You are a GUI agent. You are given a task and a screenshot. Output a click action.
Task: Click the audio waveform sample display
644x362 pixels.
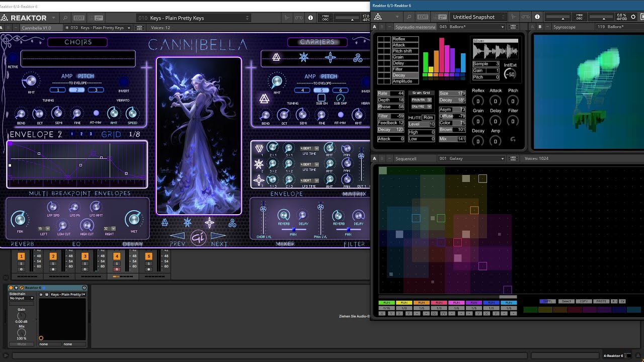[x=496, y=50]
